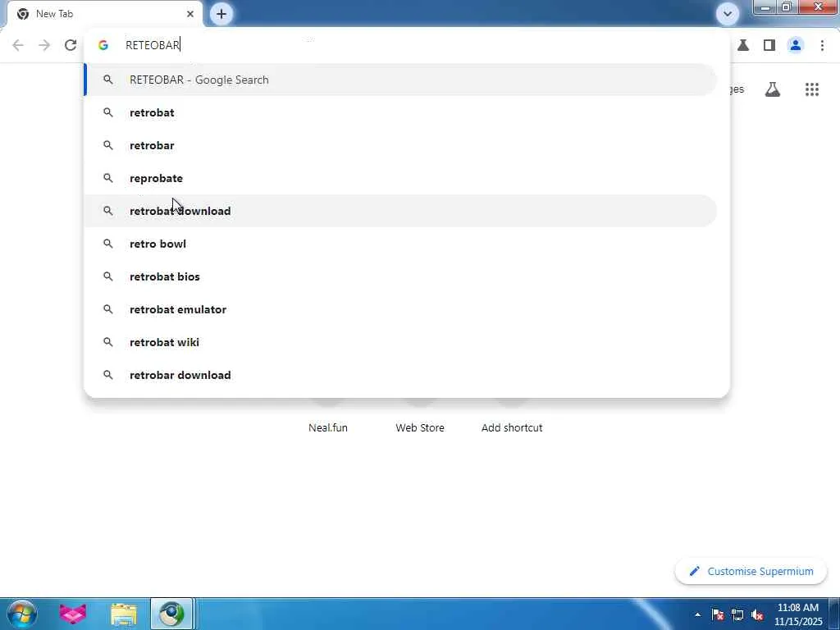Open the clock showing 11:08 AM
This screenshot has height=630, width=840.
pyautogui.click(x=797, y=614)
